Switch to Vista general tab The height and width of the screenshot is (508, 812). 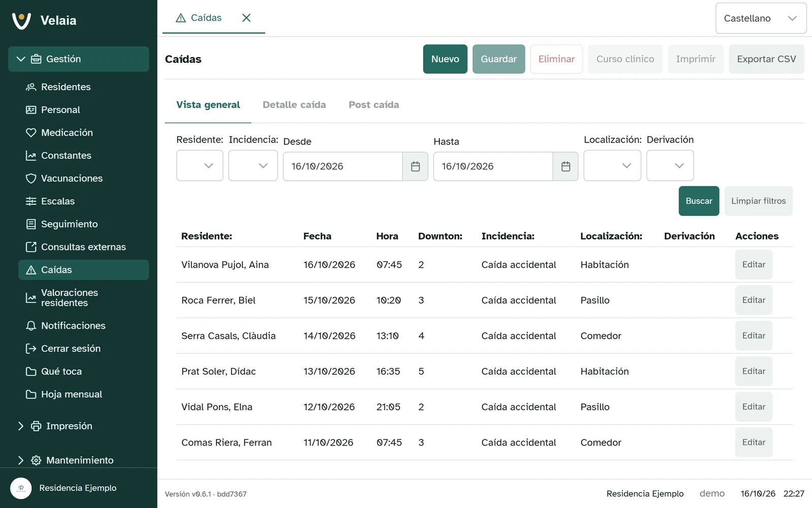click(208, 105)
